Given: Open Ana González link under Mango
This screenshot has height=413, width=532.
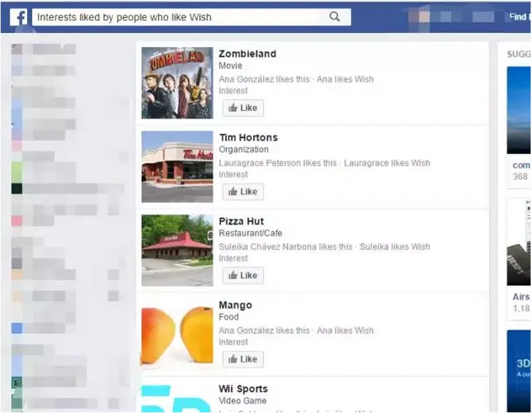Looking at the screenshot, I should click(x=246, y=331).
